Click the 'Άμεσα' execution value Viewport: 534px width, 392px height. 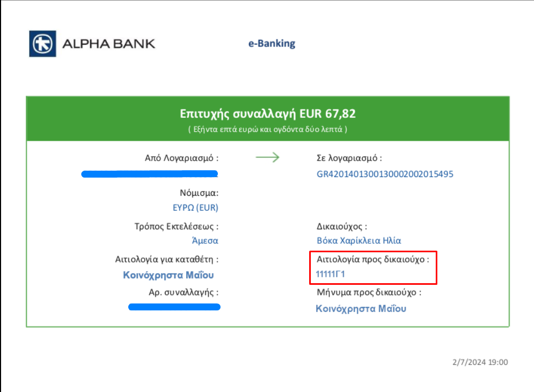tap(205, 241)
